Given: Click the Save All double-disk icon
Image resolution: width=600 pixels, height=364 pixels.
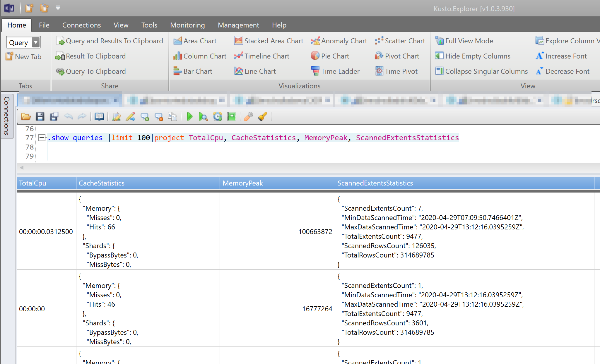Looking at the screenshot, I should click(54, 117).
